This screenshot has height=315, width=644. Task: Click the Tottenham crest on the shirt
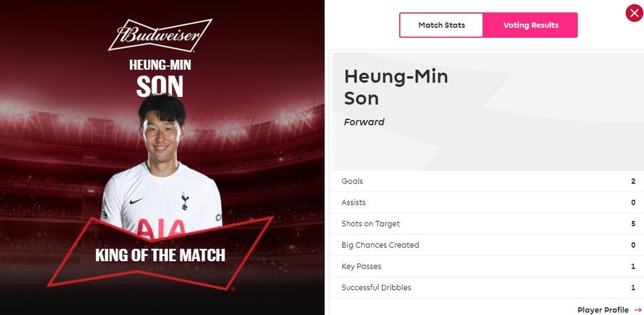(x=185, y=202)
